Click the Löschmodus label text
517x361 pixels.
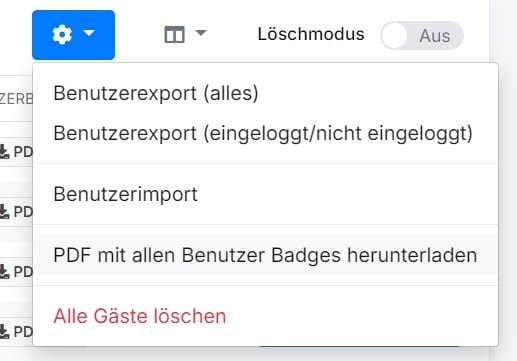click(x=311, y=34)
